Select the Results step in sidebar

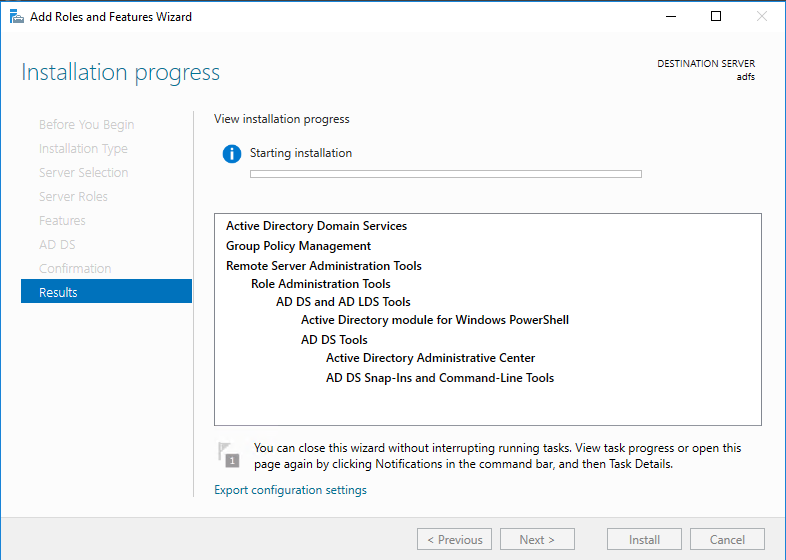106,292
